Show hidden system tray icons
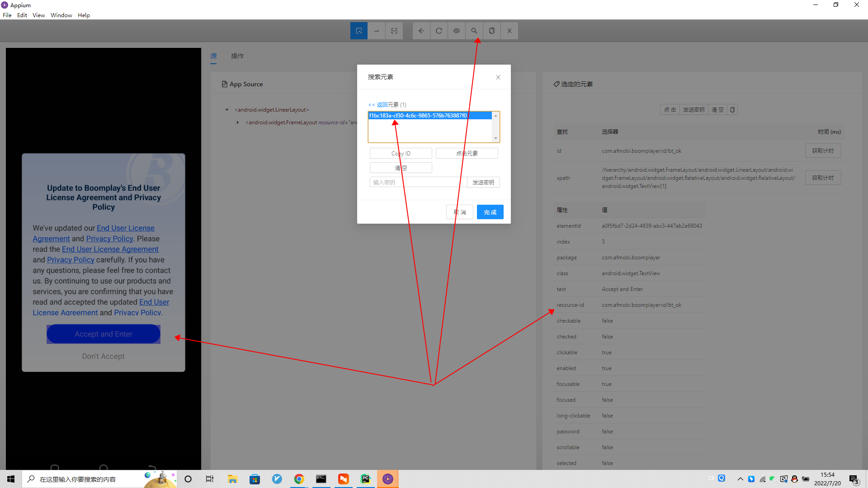 tap(740, 479)
